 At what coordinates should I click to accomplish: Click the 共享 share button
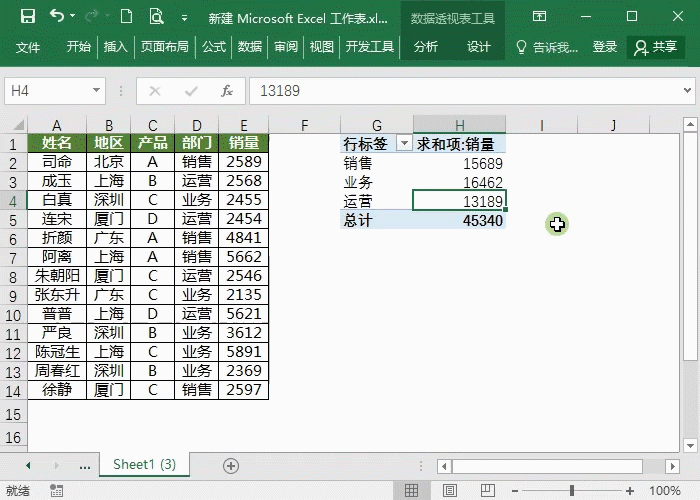(656, 47)
